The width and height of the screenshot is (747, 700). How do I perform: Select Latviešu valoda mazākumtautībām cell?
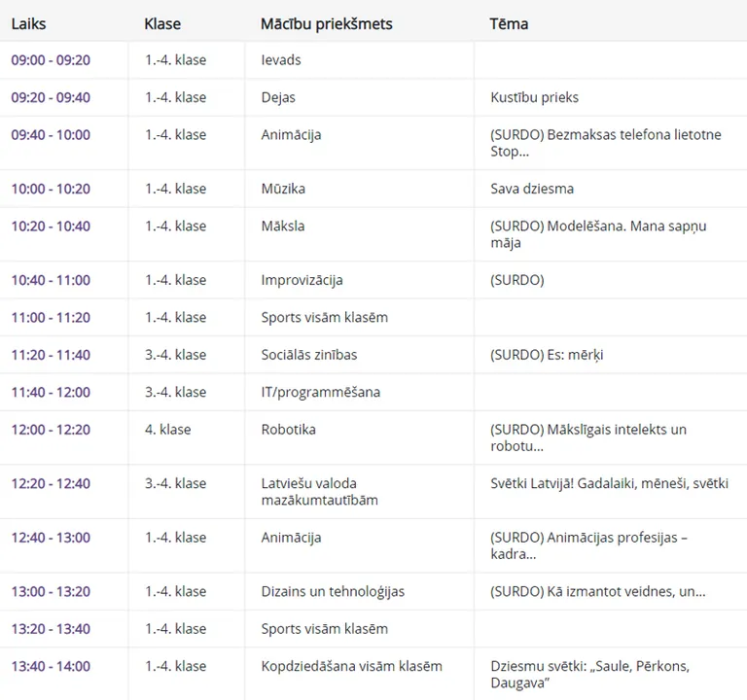pyautogui.click(x=320, y=491)
